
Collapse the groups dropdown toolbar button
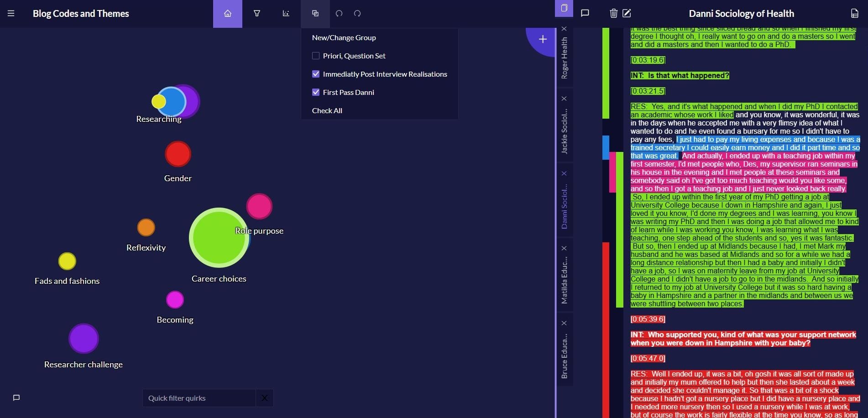[x=315, y=14]
